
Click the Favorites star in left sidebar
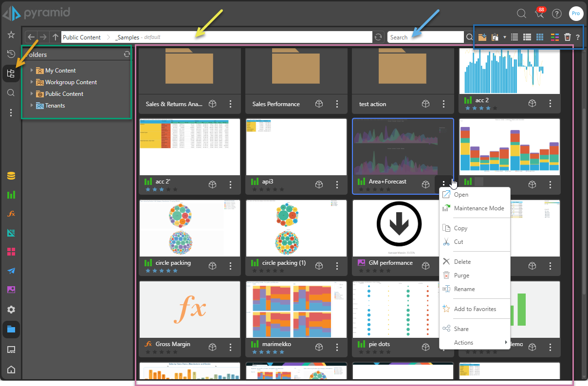click(11, 35)
